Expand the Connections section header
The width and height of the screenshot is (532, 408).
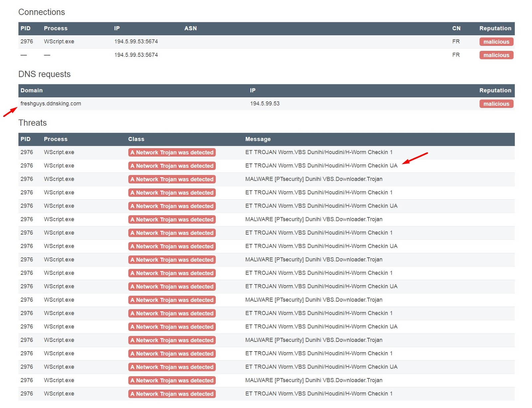point(42,12)
